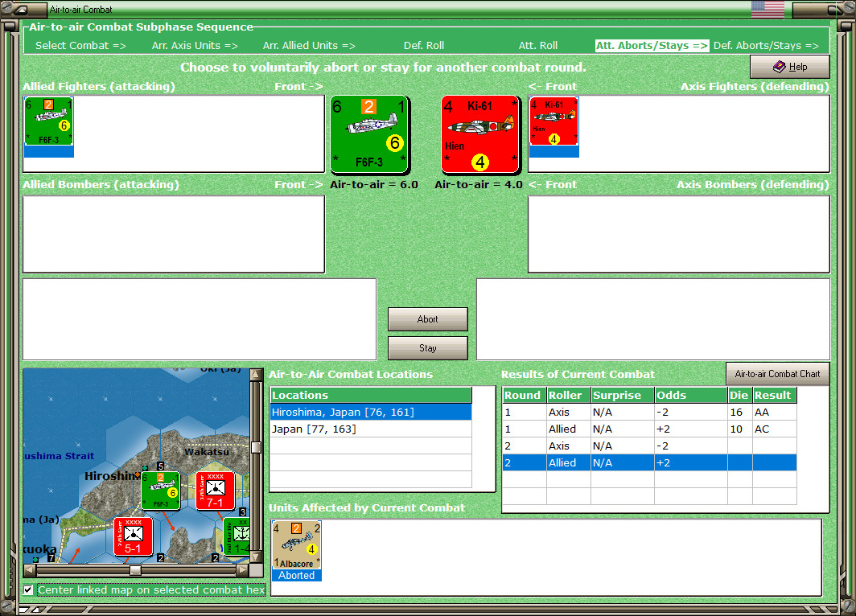Click die value 16 cell
Screen dimensions: 856x616
(739, 412)
